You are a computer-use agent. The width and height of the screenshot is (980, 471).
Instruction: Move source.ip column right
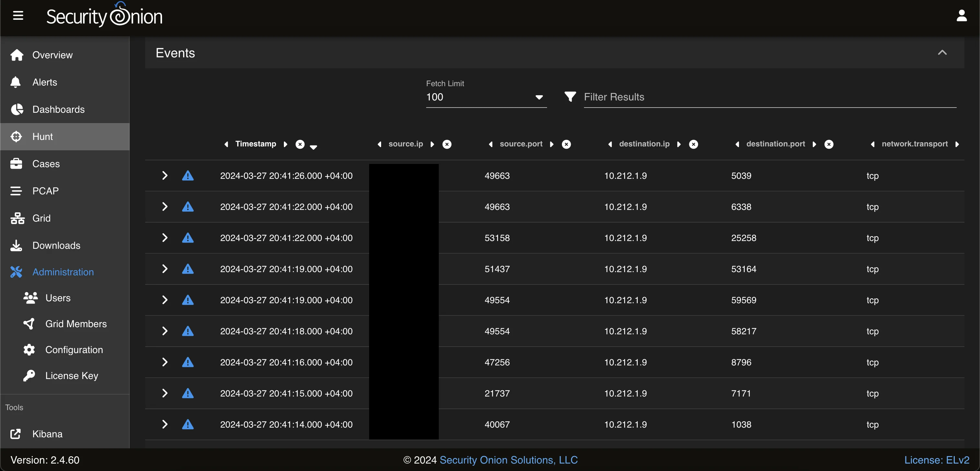click(x=432, y=144)
